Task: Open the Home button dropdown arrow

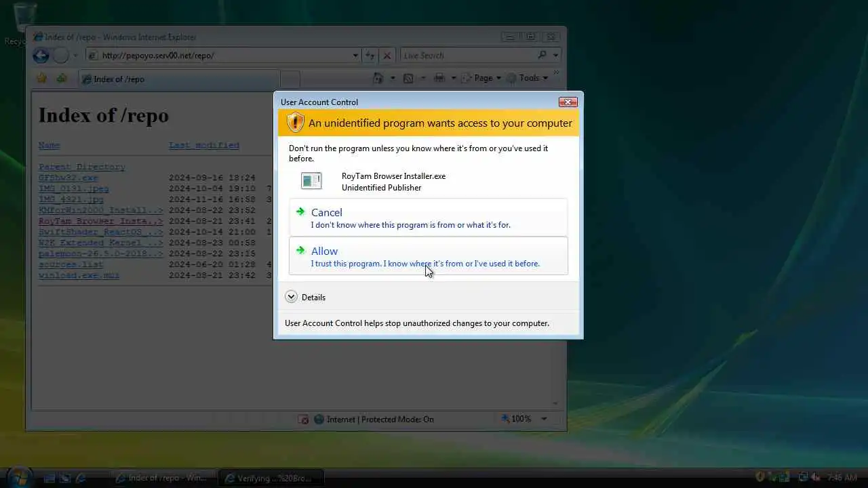Action: (x=393, y=78)
